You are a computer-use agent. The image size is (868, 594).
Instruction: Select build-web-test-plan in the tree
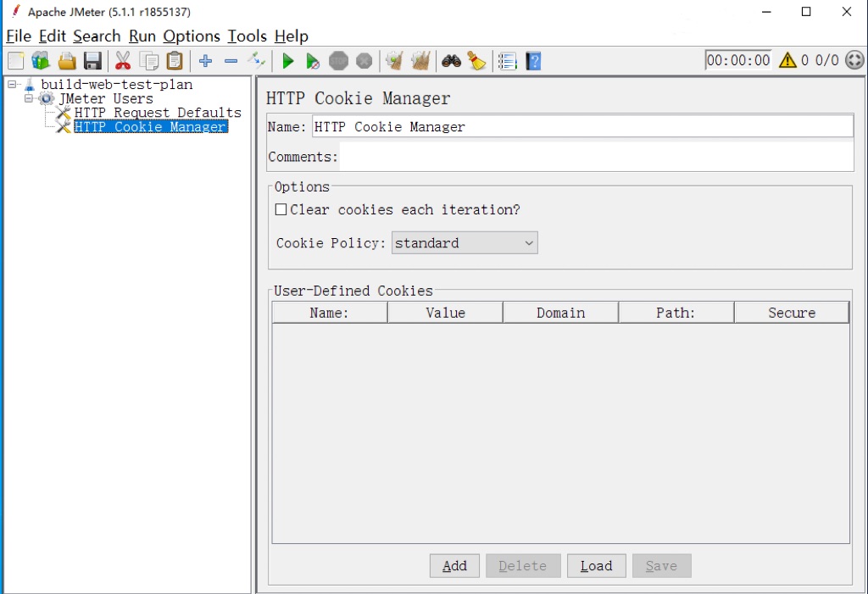[x=117, y=85]
